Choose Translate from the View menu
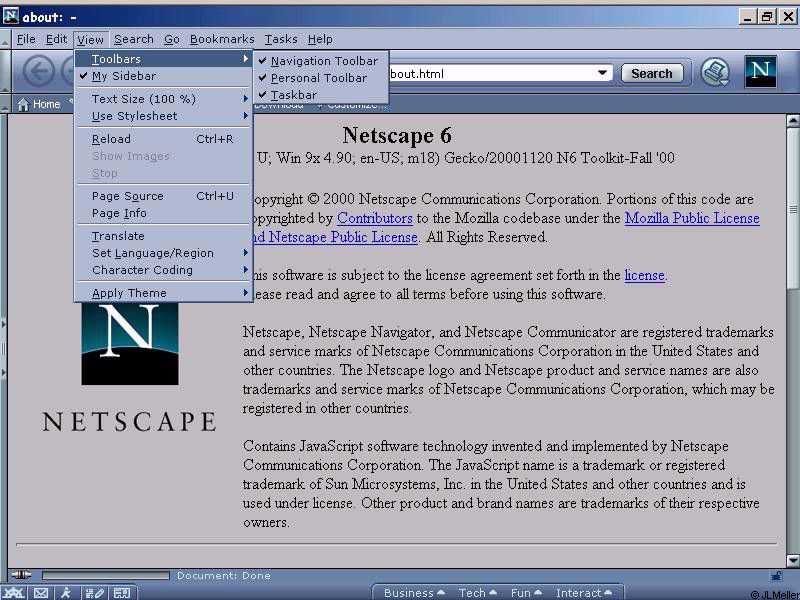800x600 pixels. 163,236
